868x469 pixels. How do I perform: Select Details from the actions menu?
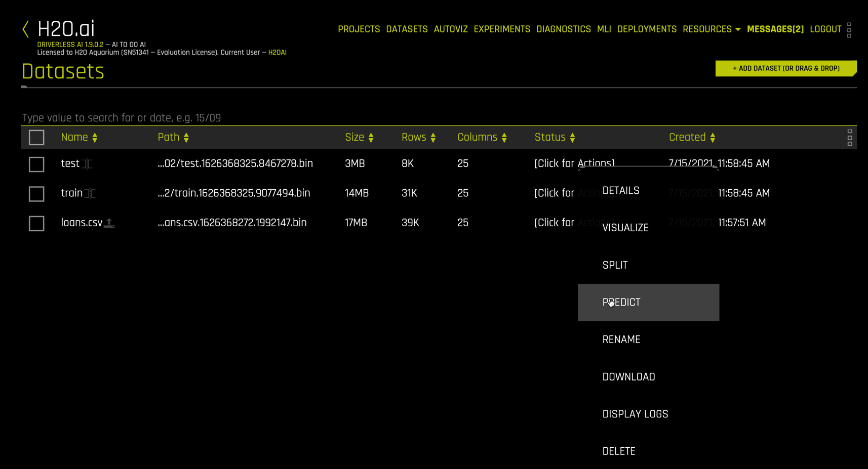648,191
